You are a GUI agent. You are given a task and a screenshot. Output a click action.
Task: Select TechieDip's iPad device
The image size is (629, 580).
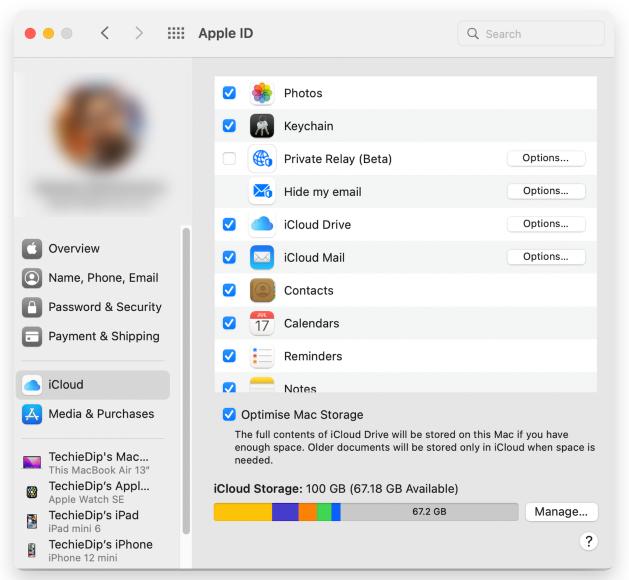tap(93, 521)
